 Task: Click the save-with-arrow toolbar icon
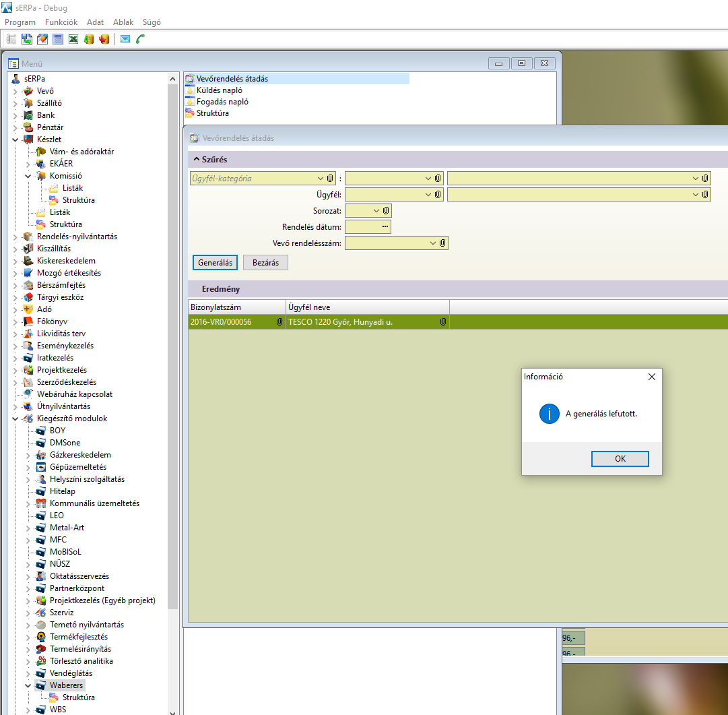(27, 39)
